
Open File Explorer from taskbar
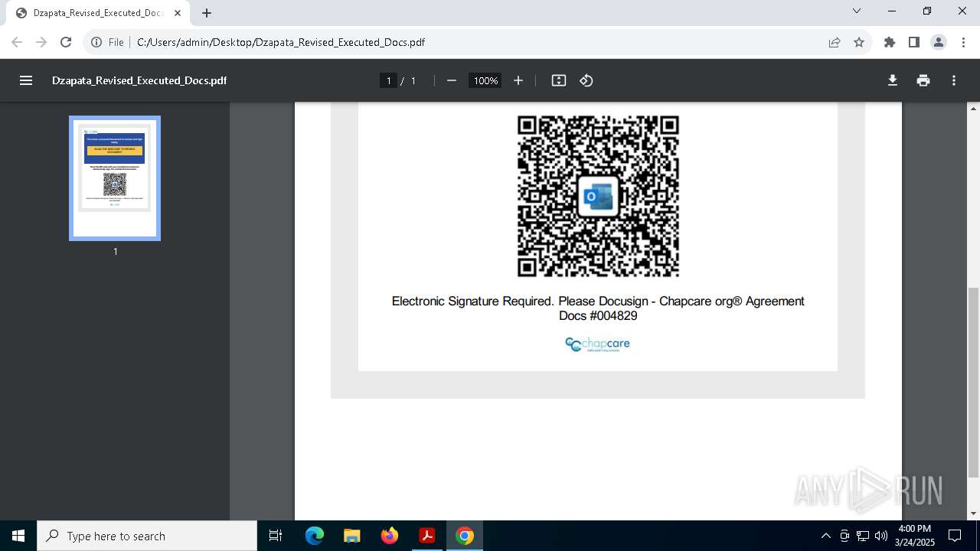point(352,536)
